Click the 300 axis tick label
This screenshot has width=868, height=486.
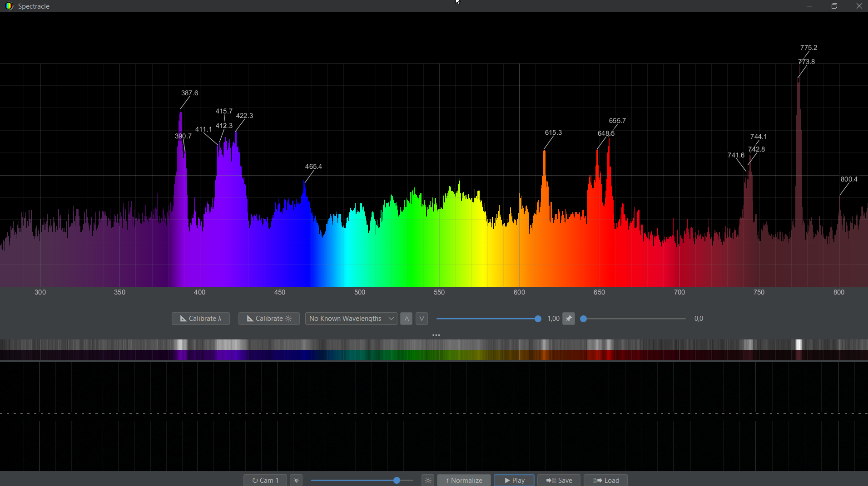point(40,292)
